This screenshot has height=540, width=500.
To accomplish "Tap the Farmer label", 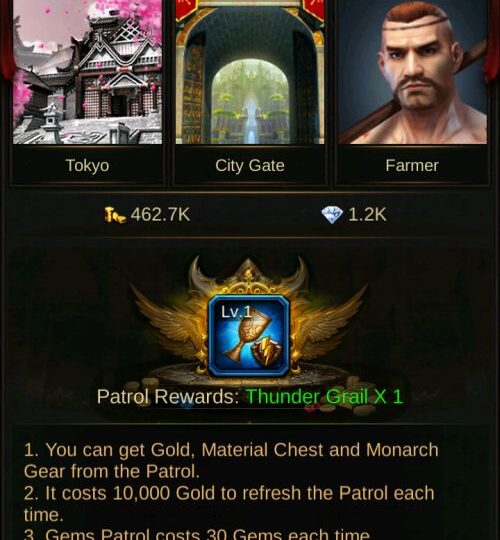I will click(x=412, y=166).
